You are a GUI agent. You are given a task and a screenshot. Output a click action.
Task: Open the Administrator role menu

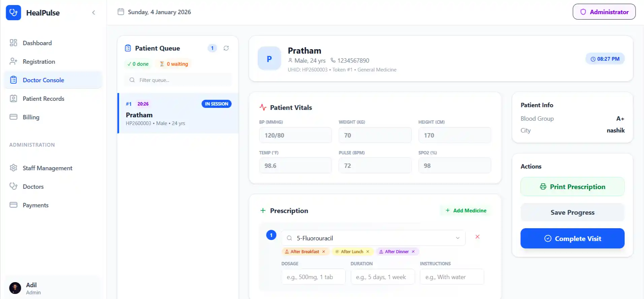[x=604, y=12]
